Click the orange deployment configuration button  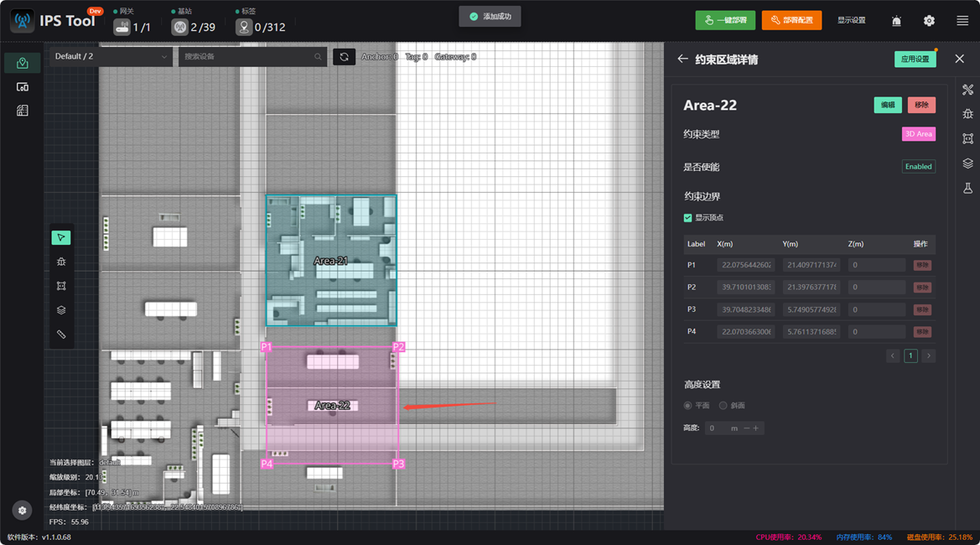[791, 20]
